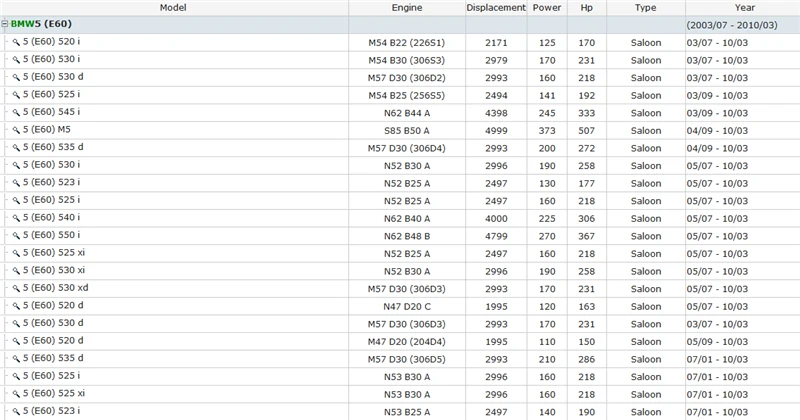Click magnifier icon for 535 d with 306D4 engine
This screenshot has width=800, height=420.
point(16,148)
